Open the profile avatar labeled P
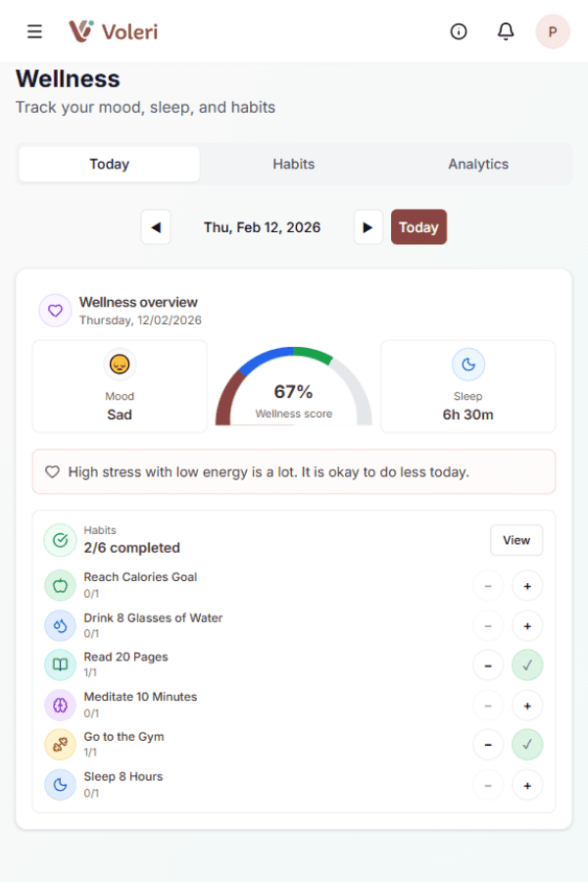The image size is (588, 882). 553,31
